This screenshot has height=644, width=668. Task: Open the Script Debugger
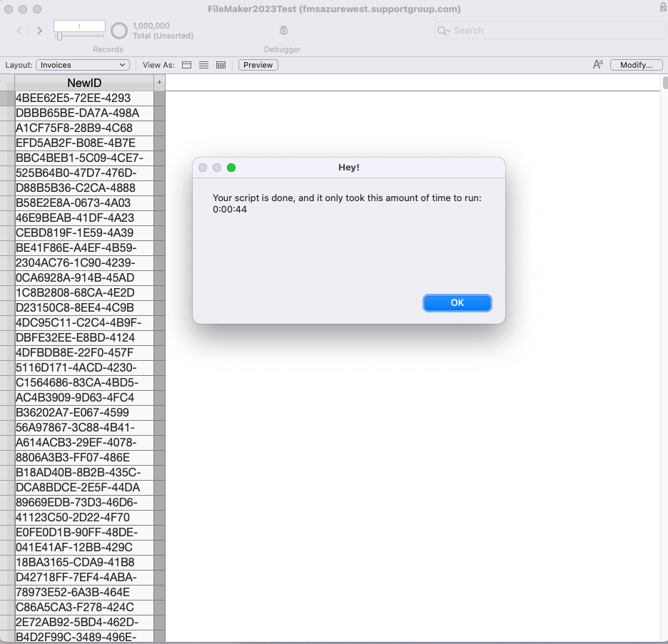click(x=283, y=30)
